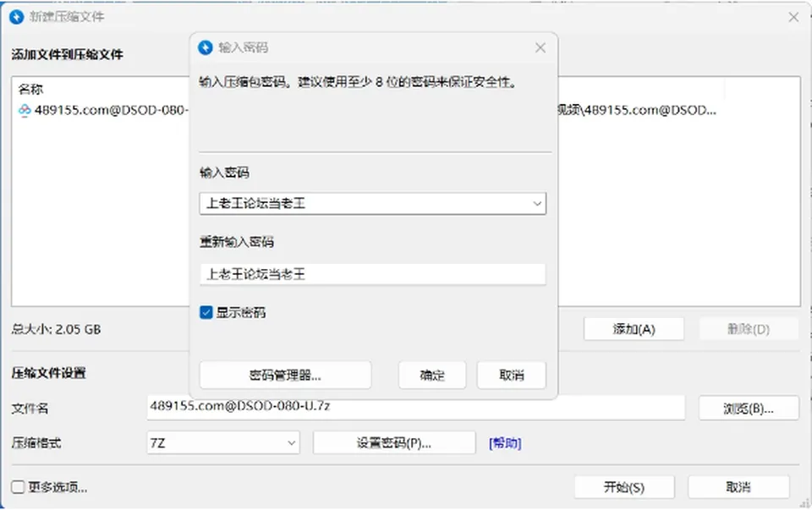
Task: Click the password advice text about 8 位
Action: (358, 82)
